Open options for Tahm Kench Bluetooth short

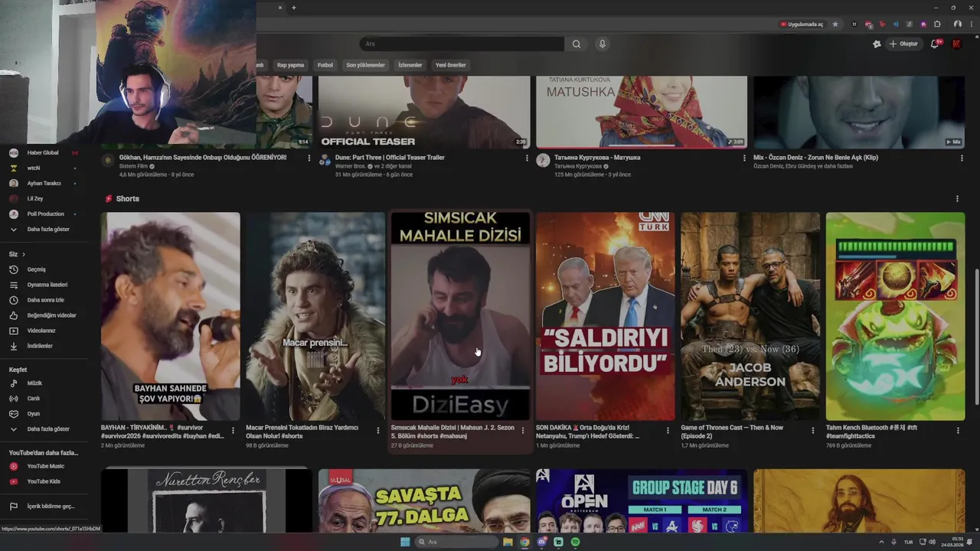click(x=958, y=431)
